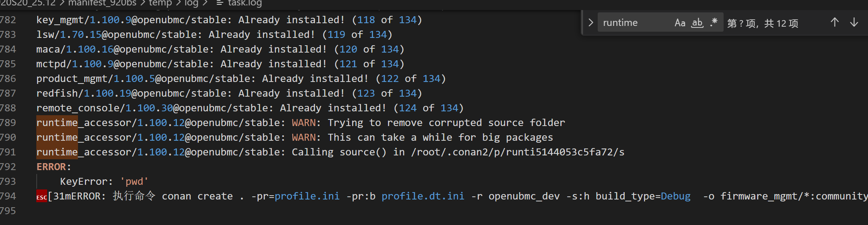Click the ESC control character marker
Viewport: 868px width, 225px height.
(x=41, y=196)
